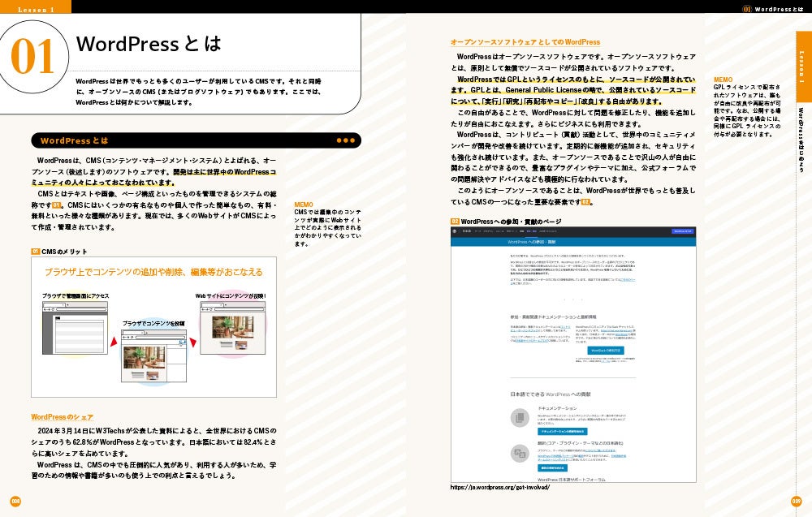Click the orange 009 page number badge
The image size is (812, 517).
click(x=796, y=501)
